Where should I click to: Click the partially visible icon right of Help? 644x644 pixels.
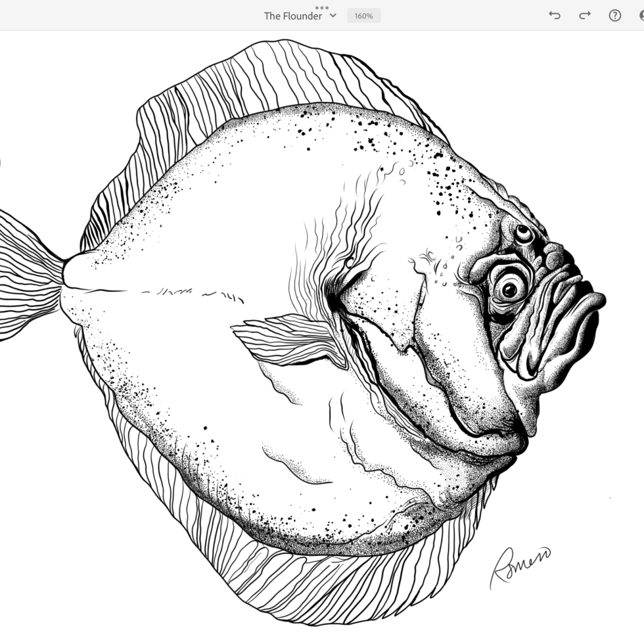click(641, 16)
